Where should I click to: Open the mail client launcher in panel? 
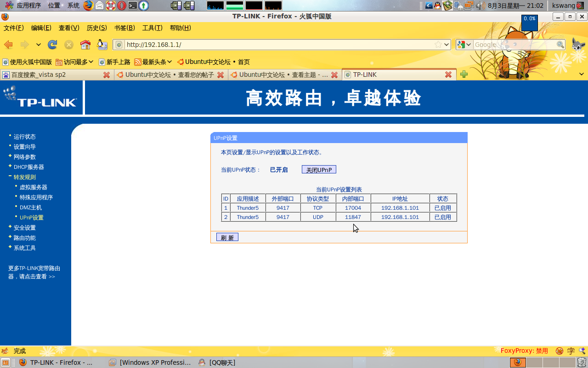[99, 6]
